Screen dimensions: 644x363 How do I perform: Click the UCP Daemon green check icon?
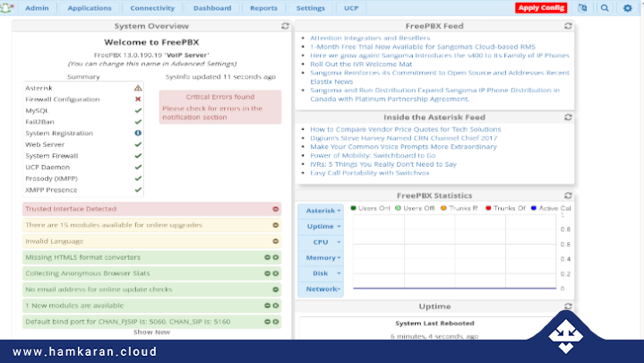tap(138, 167)
